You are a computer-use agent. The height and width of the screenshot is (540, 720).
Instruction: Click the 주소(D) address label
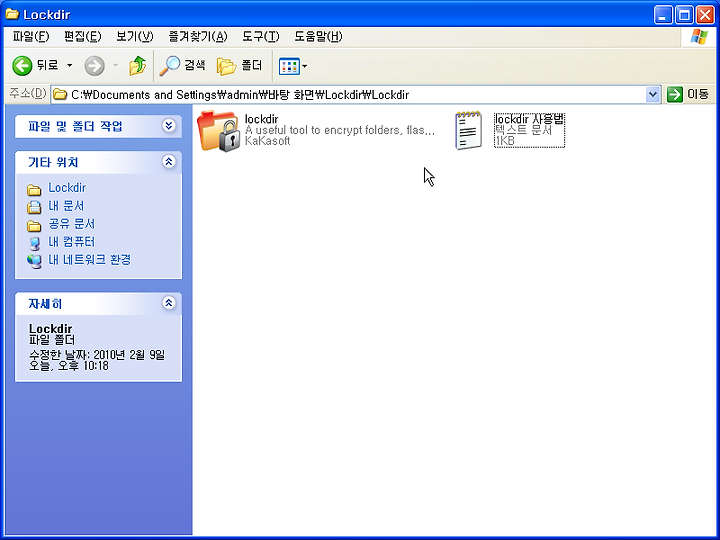[x=28, y=94]
